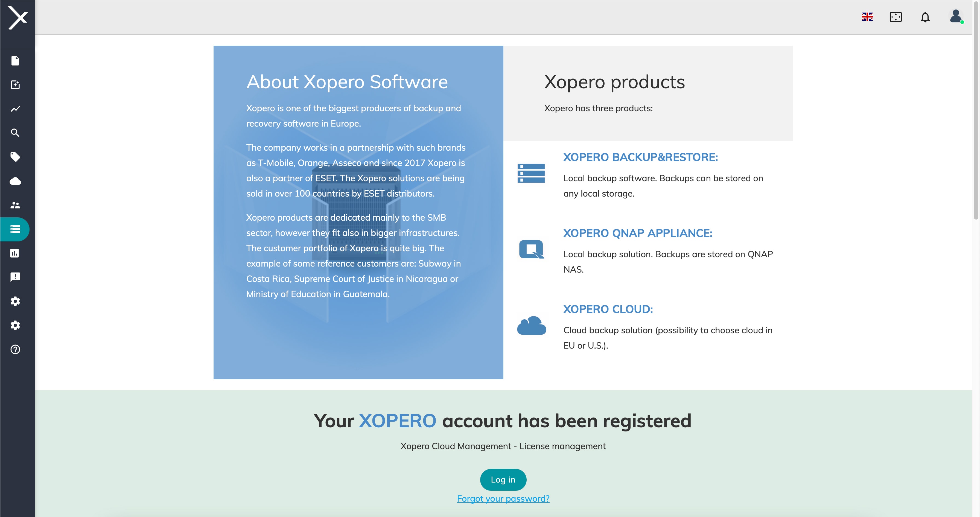Click 'biggest producers of backup' intro paragraph
This screenshot has height=517, width=980.
click(x=354, y=116)
